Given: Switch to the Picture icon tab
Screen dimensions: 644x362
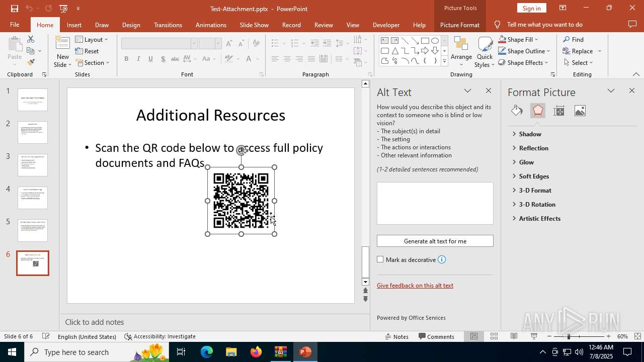Looking at the screenshot, I should [x=580, y=111].
